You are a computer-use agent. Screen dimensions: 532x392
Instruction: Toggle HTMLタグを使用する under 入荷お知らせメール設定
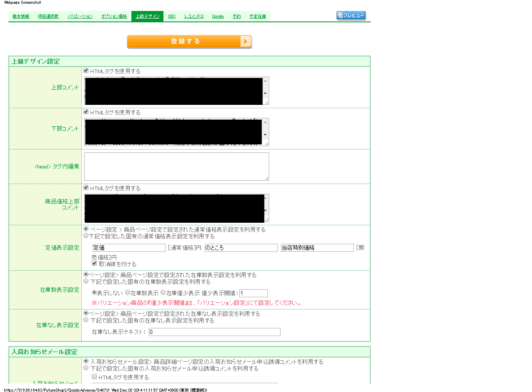[x=94, y=377]
